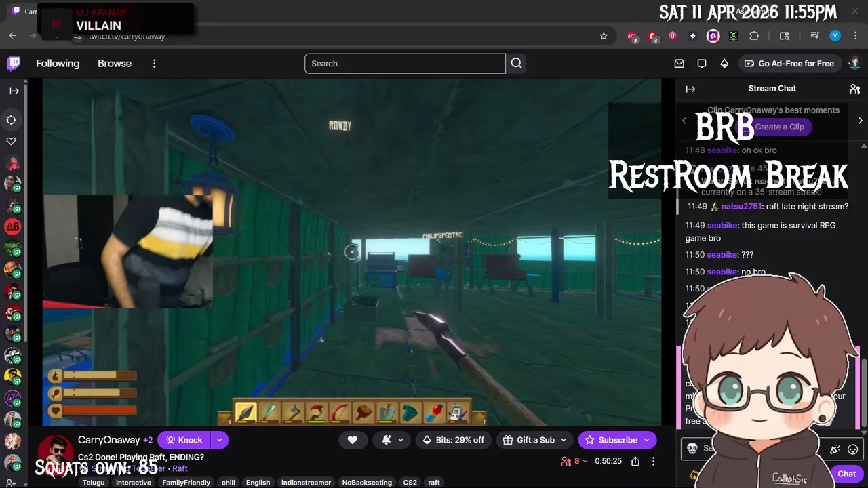
Task: Click the search magnifier button
Action: (x=517, y=64)
